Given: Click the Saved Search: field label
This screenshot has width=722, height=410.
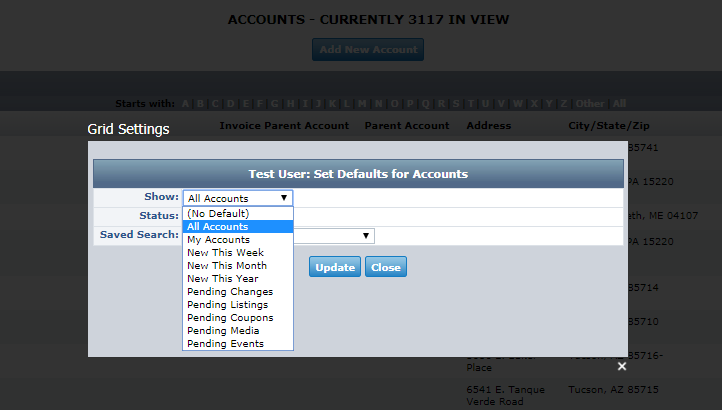Looking at the screenshot, I should pyautogui.click(x=139, y=234).
